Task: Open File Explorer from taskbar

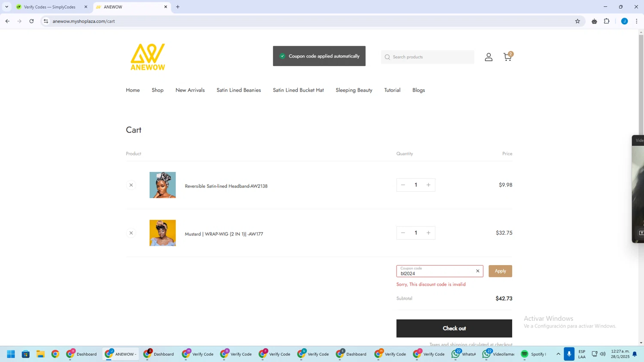Action: 40,354
